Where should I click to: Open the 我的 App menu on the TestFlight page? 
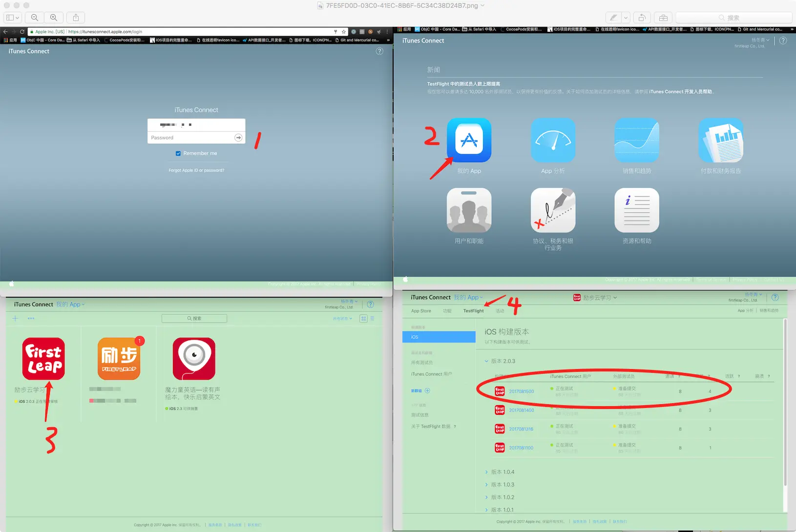pyautogui.click(x=468, y=297)
